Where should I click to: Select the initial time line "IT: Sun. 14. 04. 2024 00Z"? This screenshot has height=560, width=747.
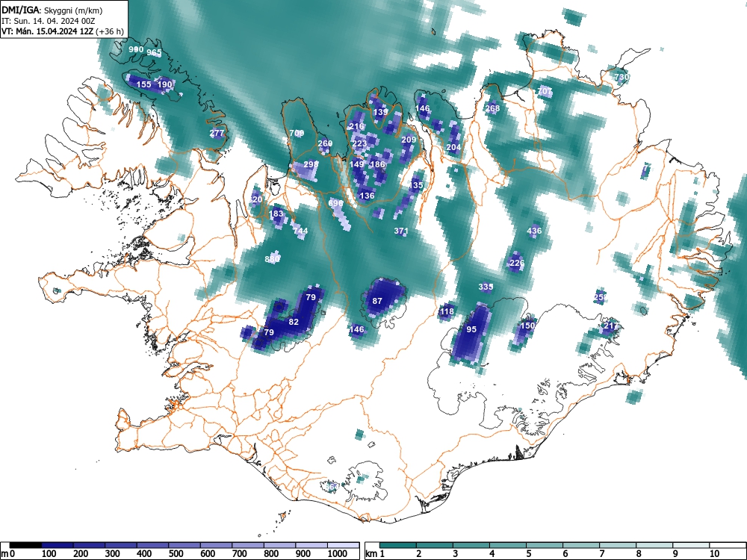48,21
